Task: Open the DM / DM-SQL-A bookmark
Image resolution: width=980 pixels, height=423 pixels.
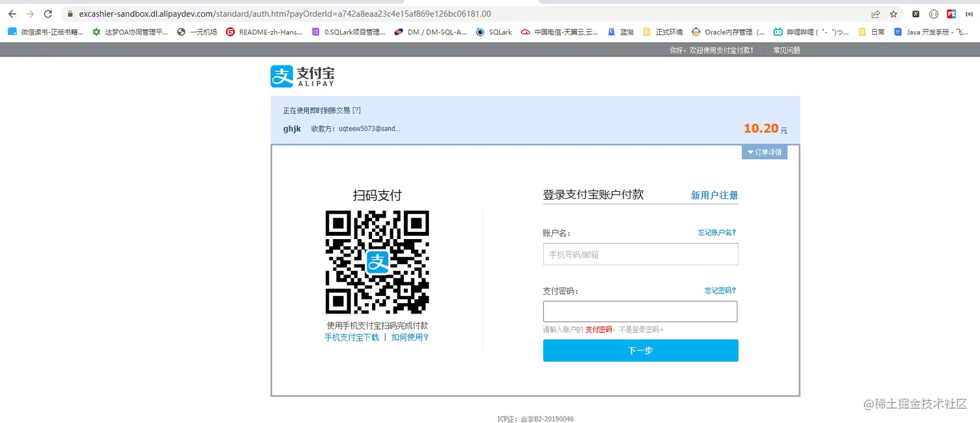Action: [x=431, y=32]
